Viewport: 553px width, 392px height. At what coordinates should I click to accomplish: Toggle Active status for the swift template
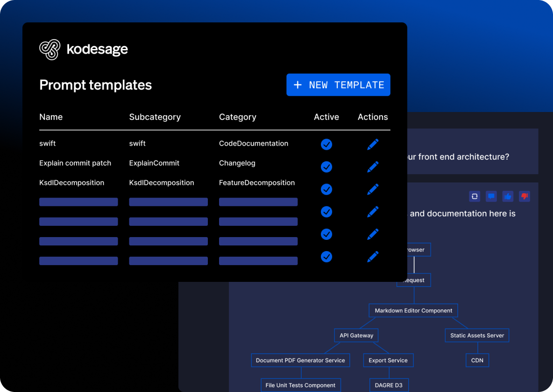326,145
